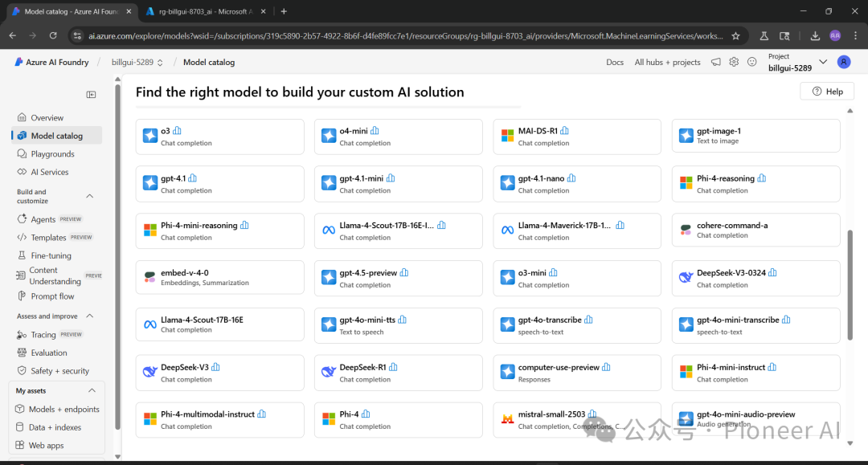Open All hubs + projects link
This screenshot has width=868, height=465.
pyautogui.click(x=667, y=63)
